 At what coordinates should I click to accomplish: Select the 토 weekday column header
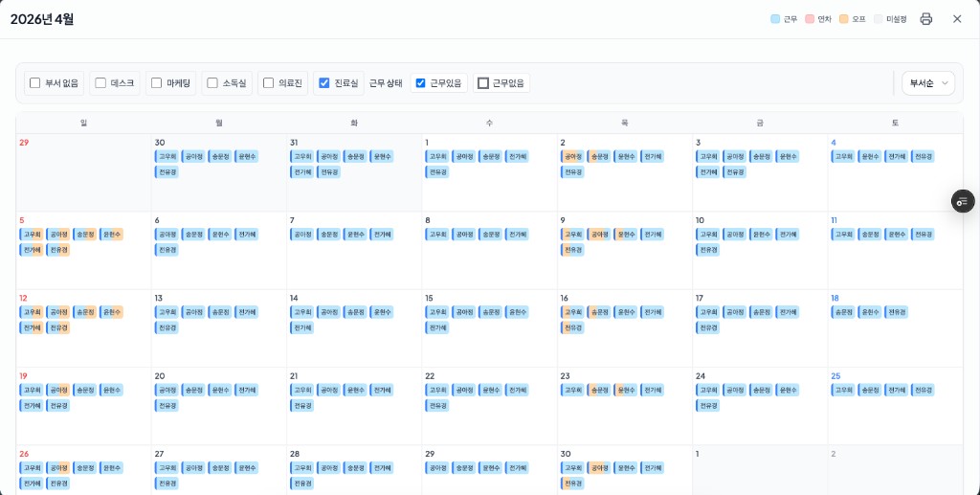896,124
